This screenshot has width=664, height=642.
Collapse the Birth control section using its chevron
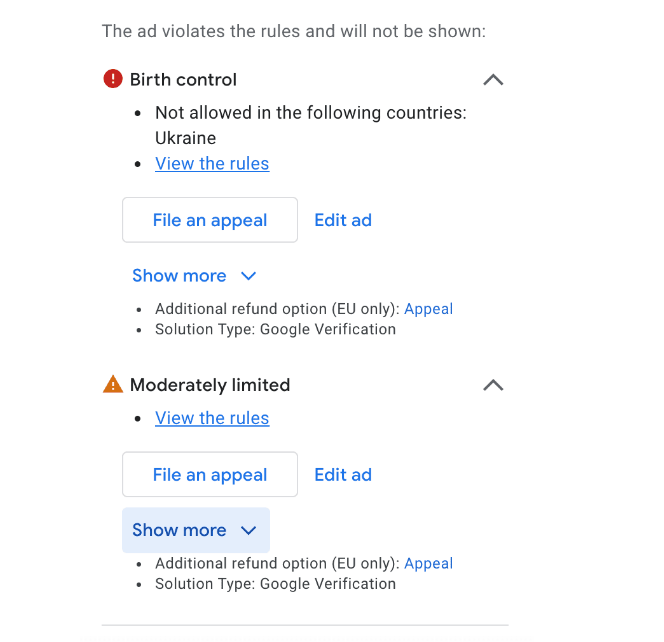493,80
